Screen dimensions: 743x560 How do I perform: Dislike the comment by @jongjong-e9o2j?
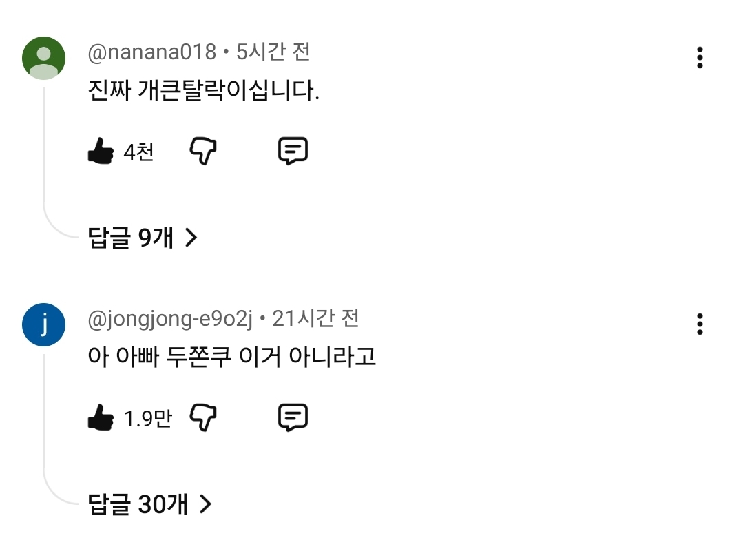coord(203,417)
